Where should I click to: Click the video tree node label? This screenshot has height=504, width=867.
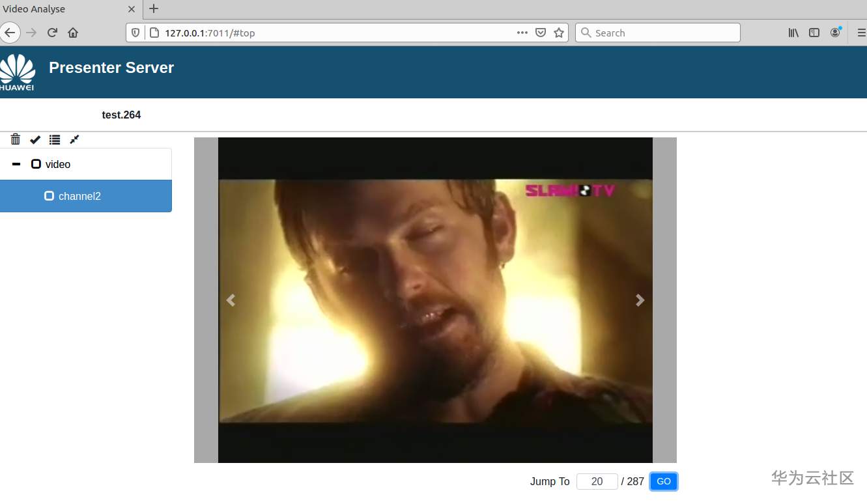(x=58, y=164)
